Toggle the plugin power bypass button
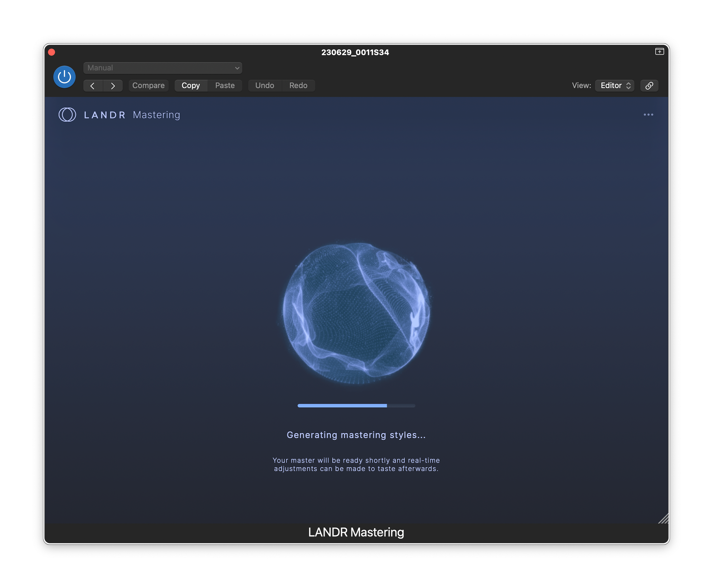Image resolution: width=713 pixels, height=588 pixels. click(64, 77)
